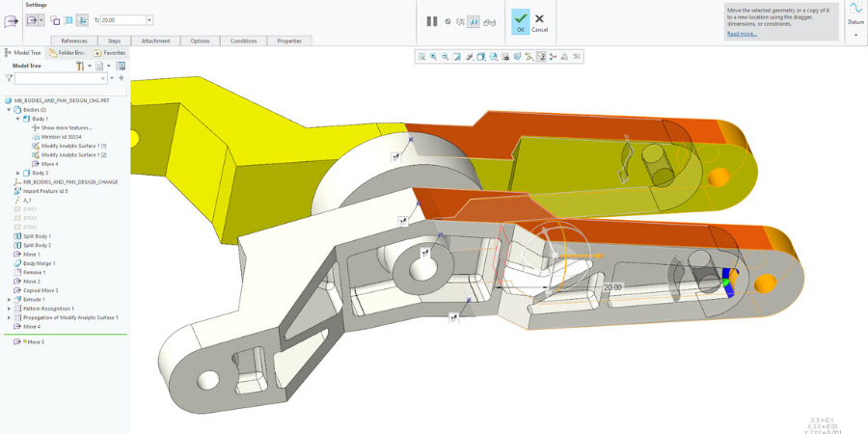
Task: Click the Zoom Out magnifier icon
Action: point(445,57)
